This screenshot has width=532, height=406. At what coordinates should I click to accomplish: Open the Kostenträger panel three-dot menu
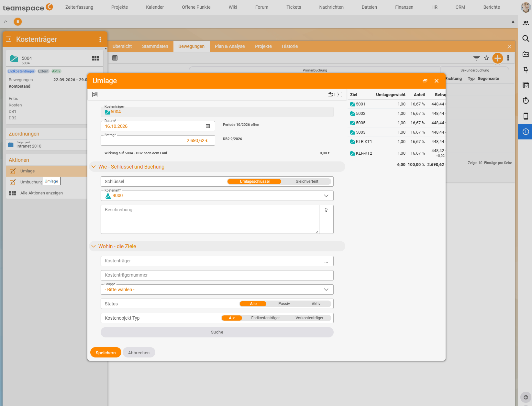click(x=100, y=39)
